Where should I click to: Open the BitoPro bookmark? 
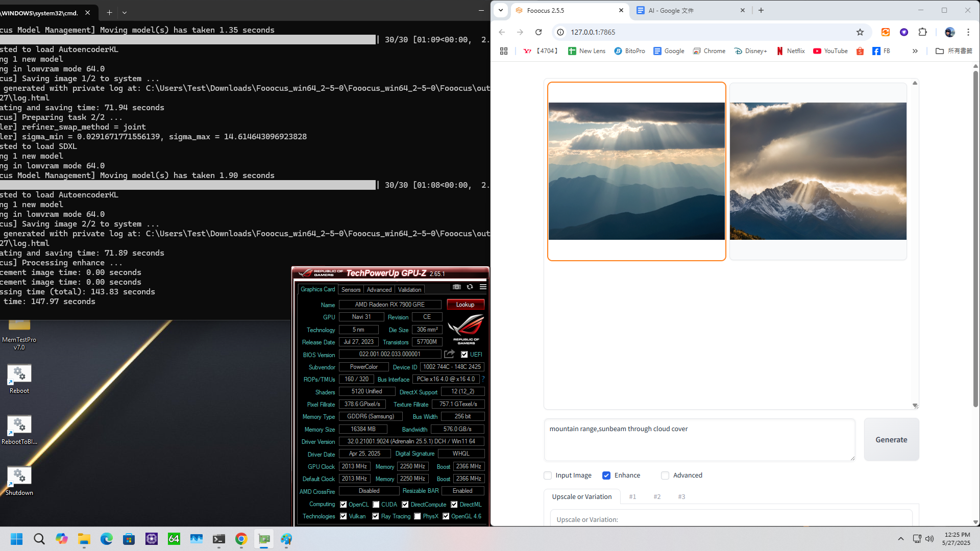pyautogui.click(x=629, y=51)
